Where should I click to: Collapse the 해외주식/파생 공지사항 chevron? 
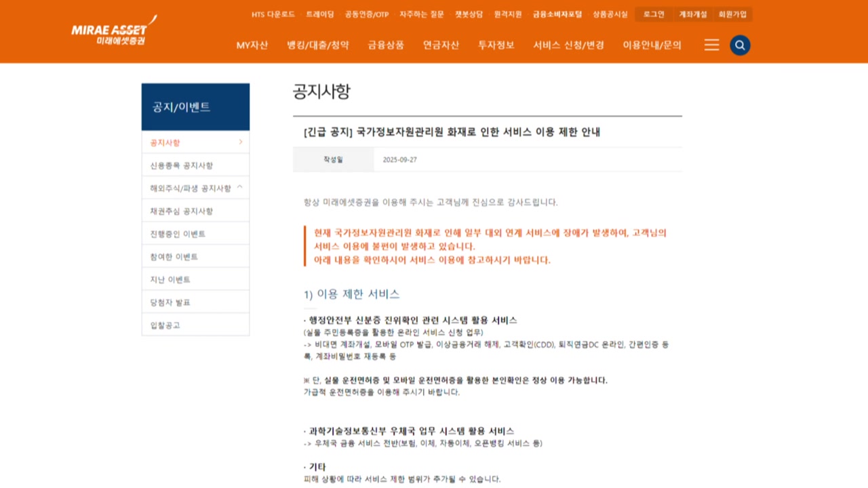(x=240, y=188)
